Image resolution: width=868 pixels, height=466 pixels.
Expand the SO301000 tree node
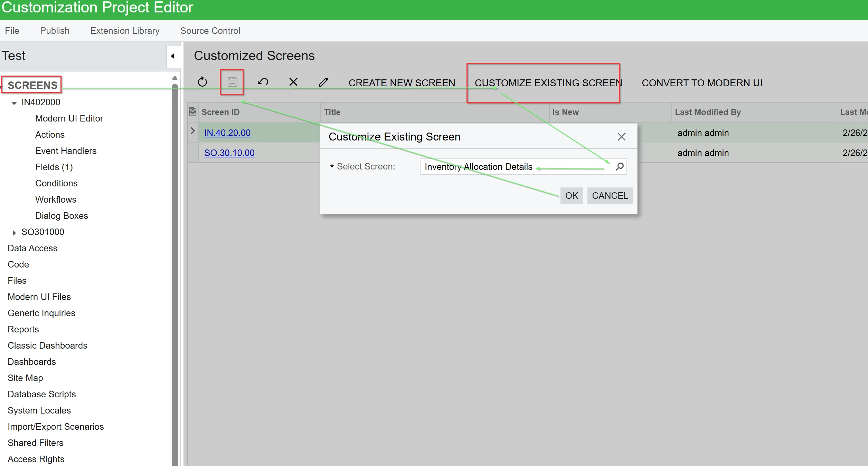click(14, 233)
